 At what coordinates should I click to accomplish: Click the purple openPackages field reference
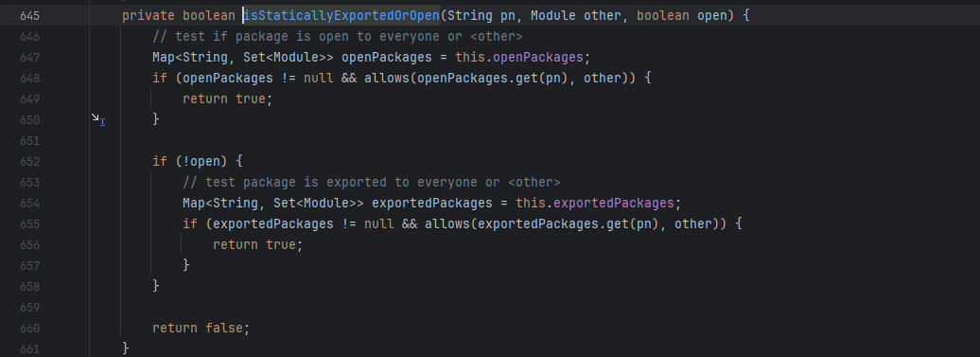[538, 58]
